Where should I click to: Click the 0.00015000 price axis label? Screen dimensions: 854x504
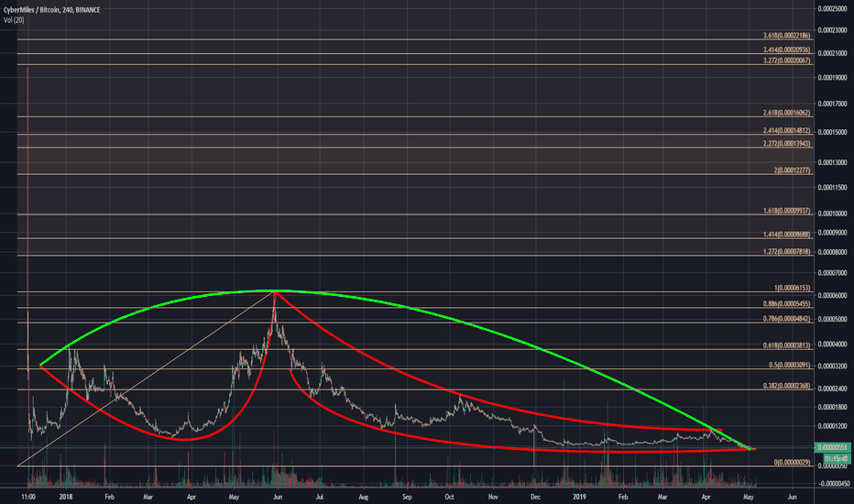832,132
